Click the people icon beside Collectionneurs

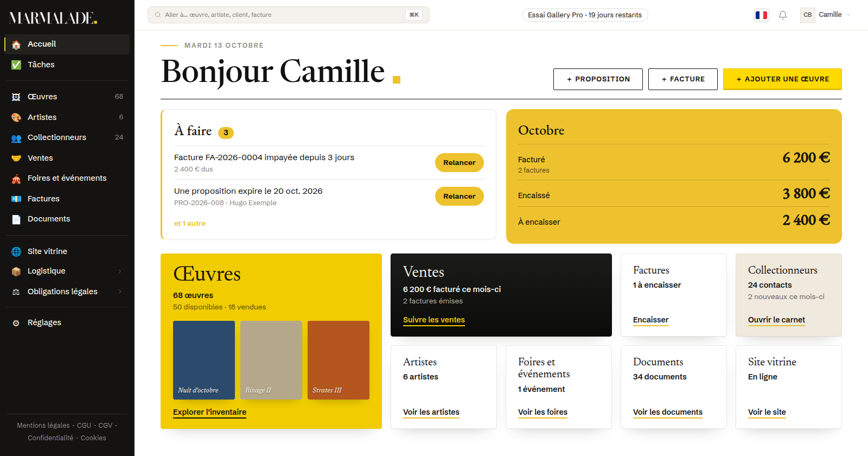(x=16, y=138)
